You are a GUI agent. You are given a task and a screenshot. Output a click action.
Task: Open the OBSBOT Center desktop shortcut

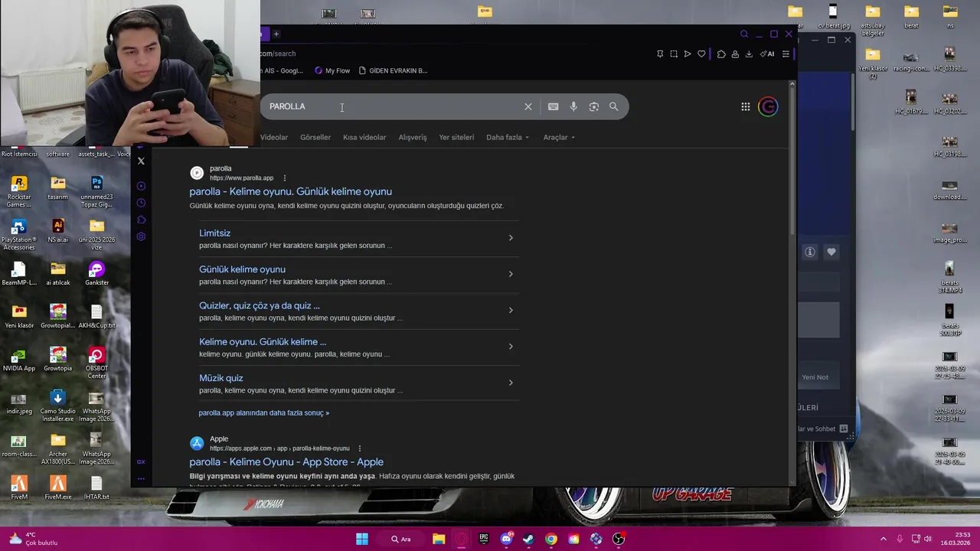click(x=96, y=363)
